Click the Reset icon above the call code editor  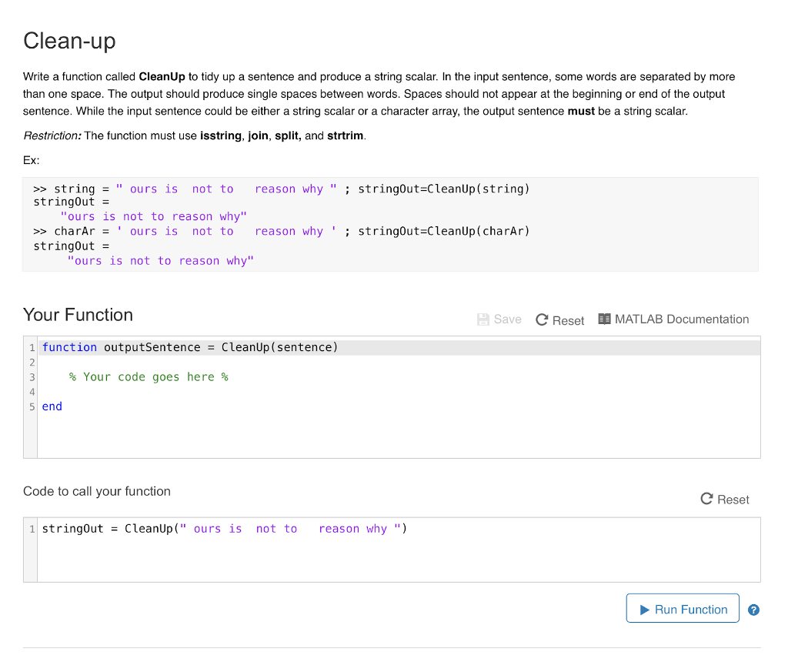pyautogui.click(x=706, y=499)
